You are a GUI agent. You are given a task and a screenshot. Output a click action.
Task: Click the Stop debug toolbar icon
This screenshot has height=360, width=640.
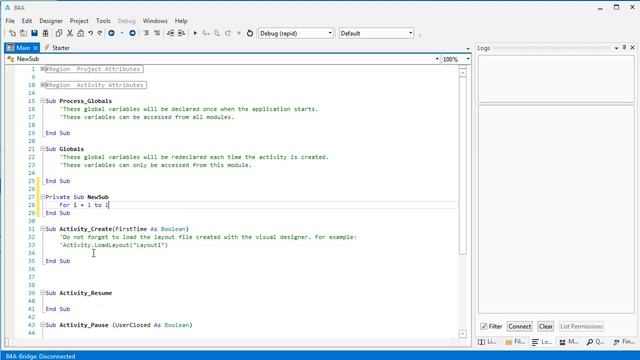point(239,33)
